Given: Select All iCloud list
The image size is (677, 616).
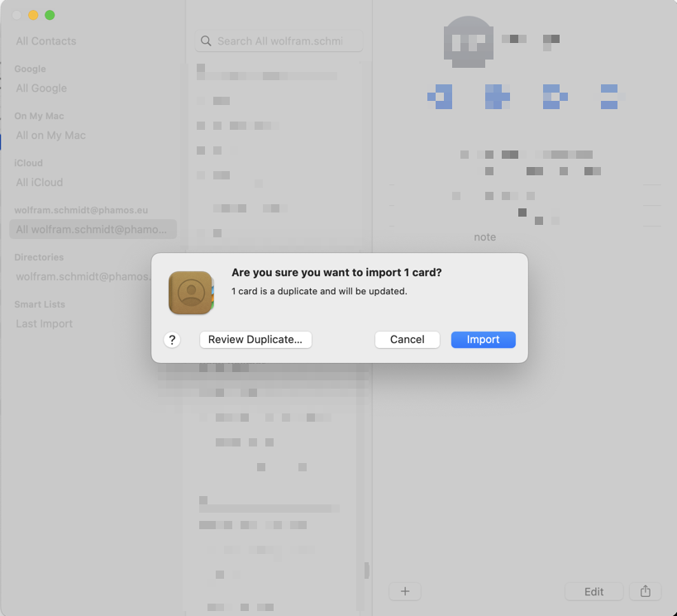Looking at the screenshot, I should coord(40,183).
